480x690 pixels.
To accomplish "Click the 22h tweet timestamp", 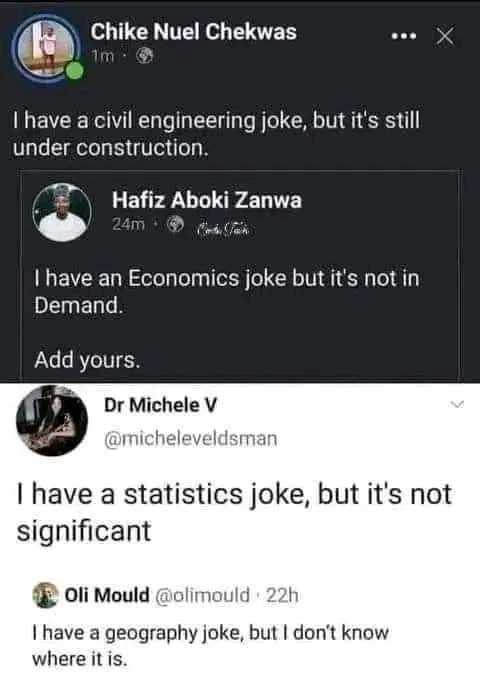I will (282, 595).
